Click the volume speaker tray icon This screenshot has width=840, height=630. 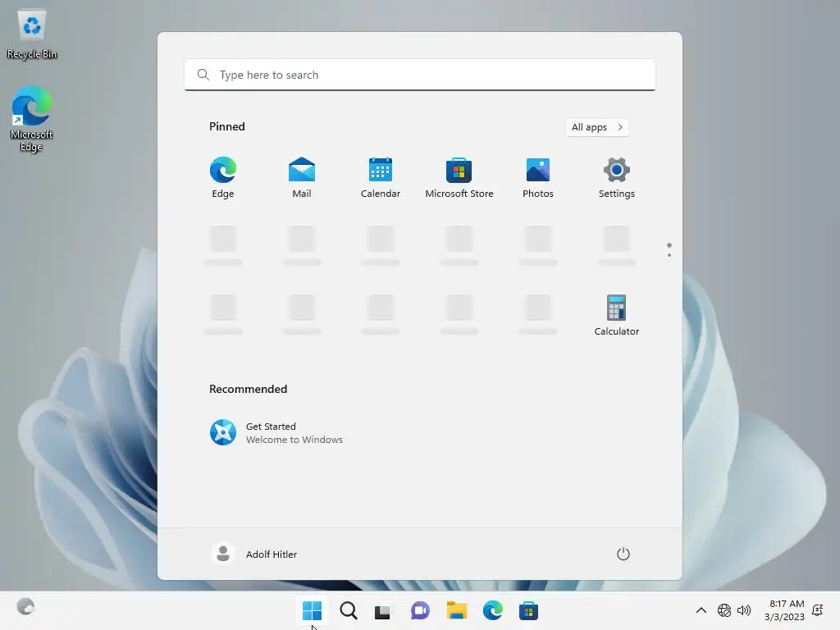(743, 610)
